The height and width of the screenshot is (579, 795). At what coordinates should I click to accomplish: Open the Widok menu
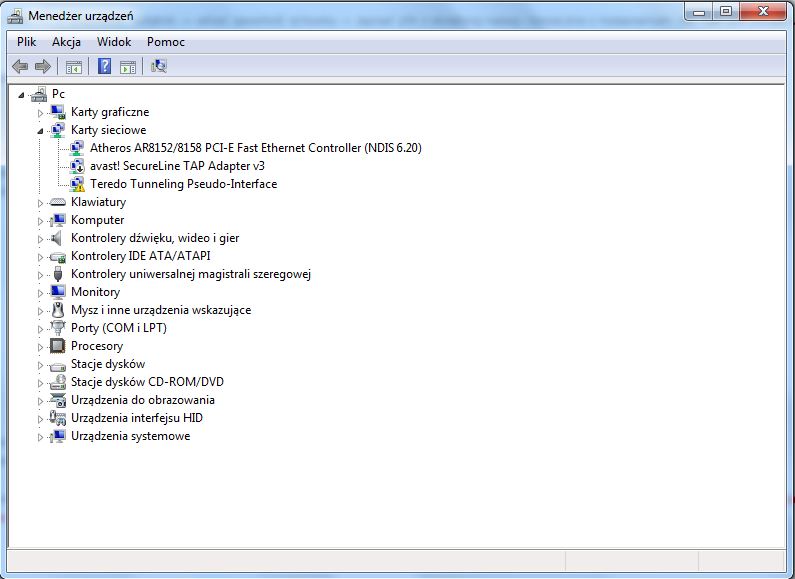click(x=114, y=42)
